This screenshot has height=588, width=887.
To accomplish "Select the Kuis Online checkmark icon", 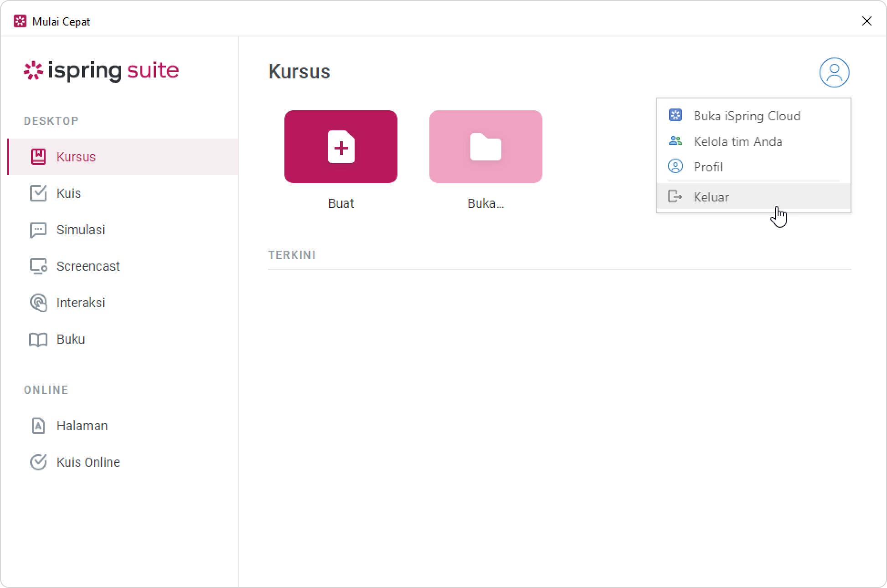I will tap(38, 462).
